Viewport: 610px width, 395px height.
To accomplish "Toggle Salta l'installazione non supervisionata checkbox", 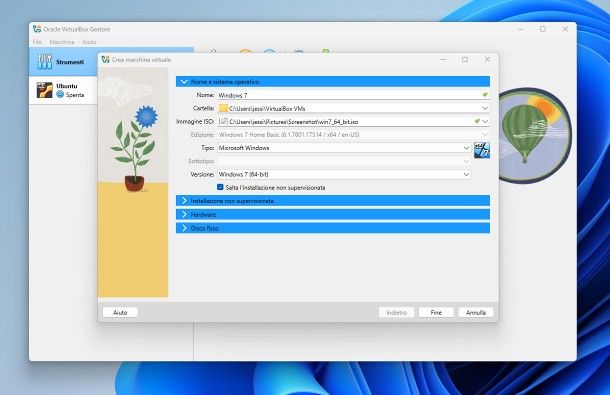I will point(220,187).
